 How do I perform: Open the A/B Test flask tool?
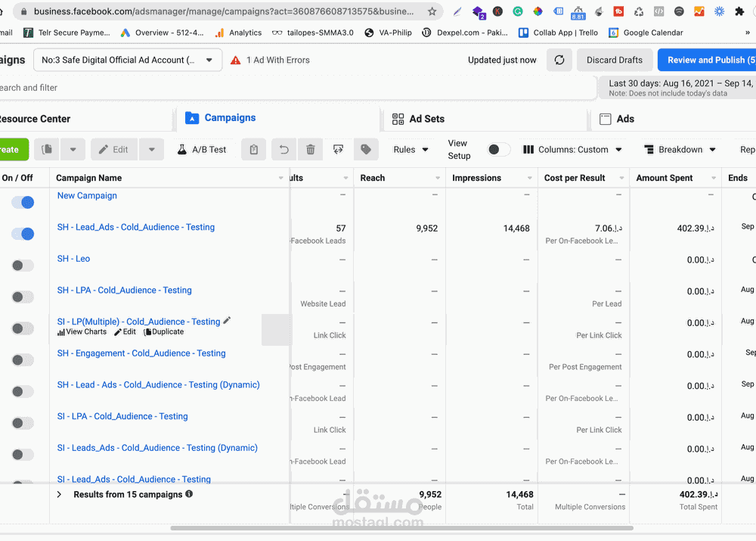coord(202,150)
